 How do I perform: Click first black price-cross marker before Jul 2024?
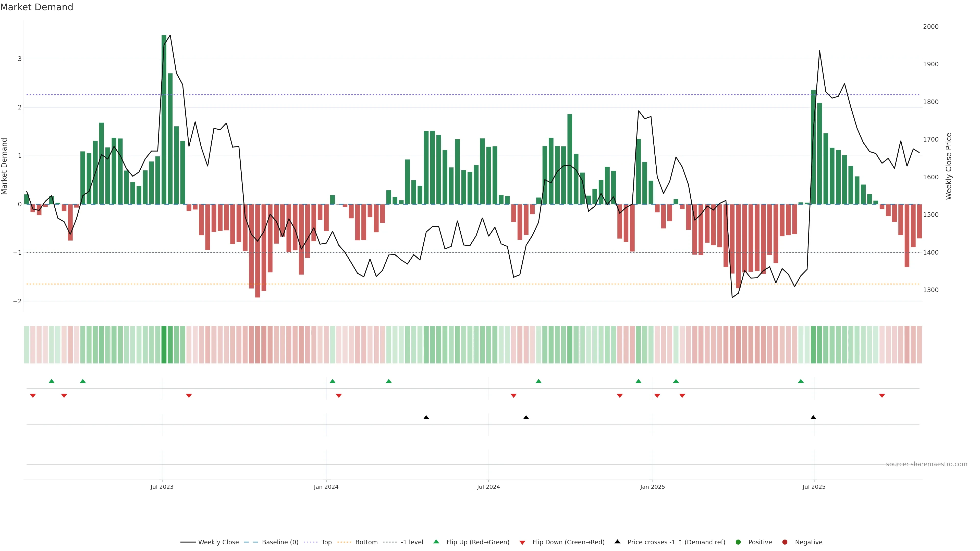click(x=426, y=418)
